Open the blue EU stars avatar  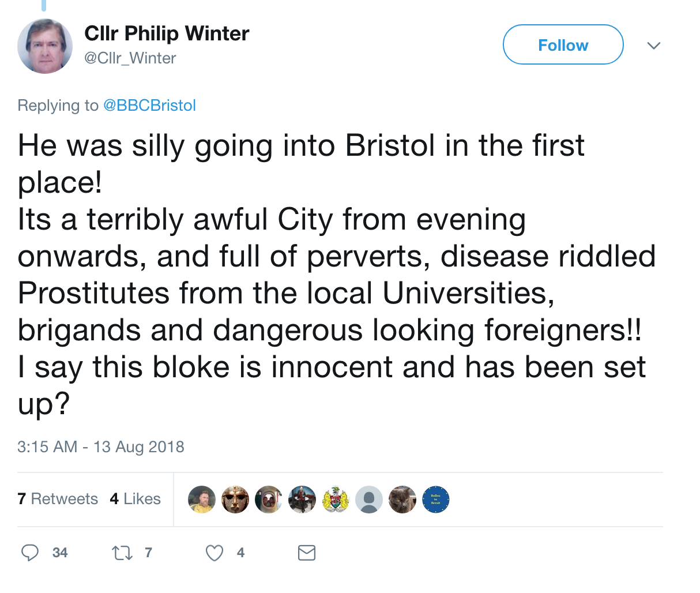[x=436, y=499]
